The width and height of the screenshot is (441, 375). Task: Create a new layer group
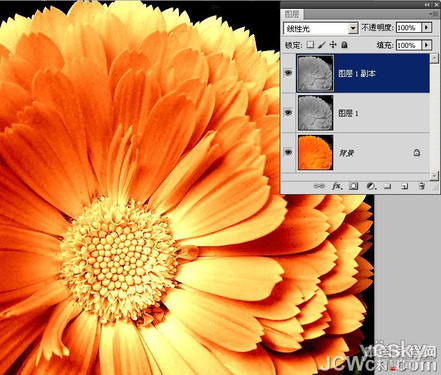pos(387,186)
